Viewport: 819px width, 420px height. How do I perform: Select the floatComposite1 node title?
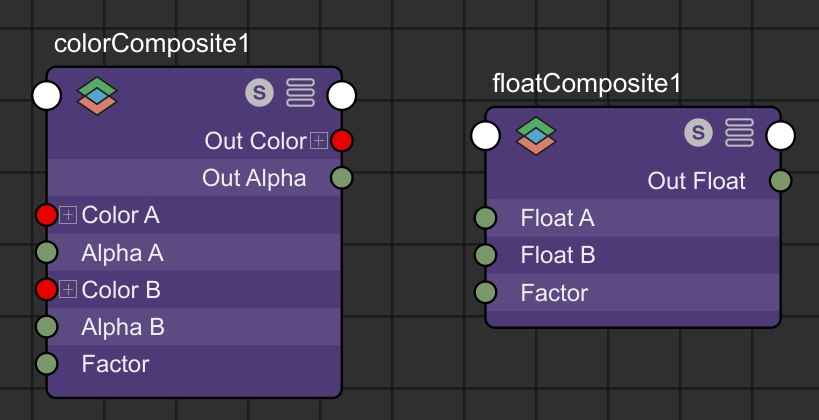pyautogui.click(x=587, y=83)
